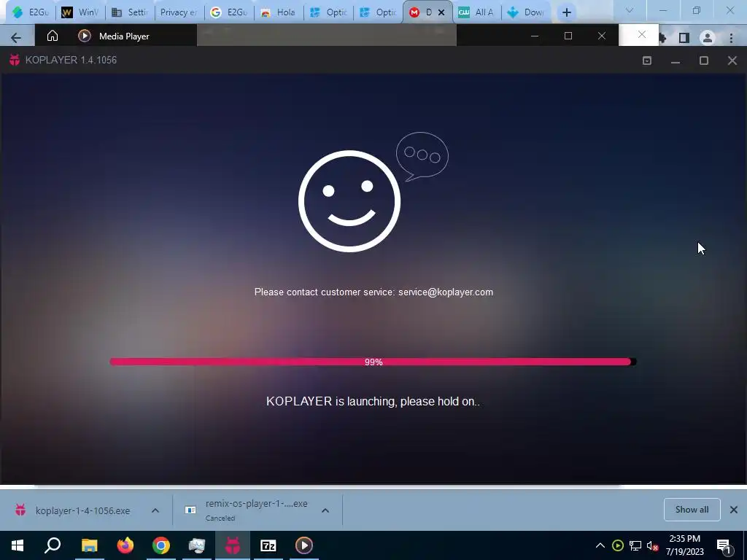747x560 pixels.
Task: Close the KOPLAYER window
Action: coord(732,61)
